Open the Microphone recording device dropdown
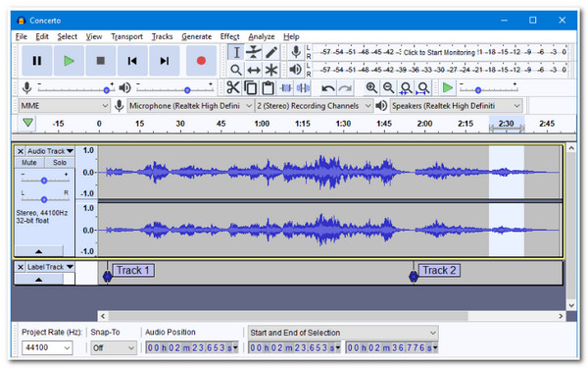 coord(190,106)
